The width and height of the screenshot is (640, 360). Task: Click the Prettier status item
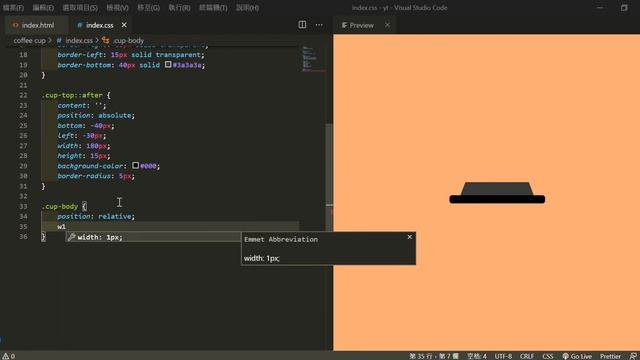point(610,356)
